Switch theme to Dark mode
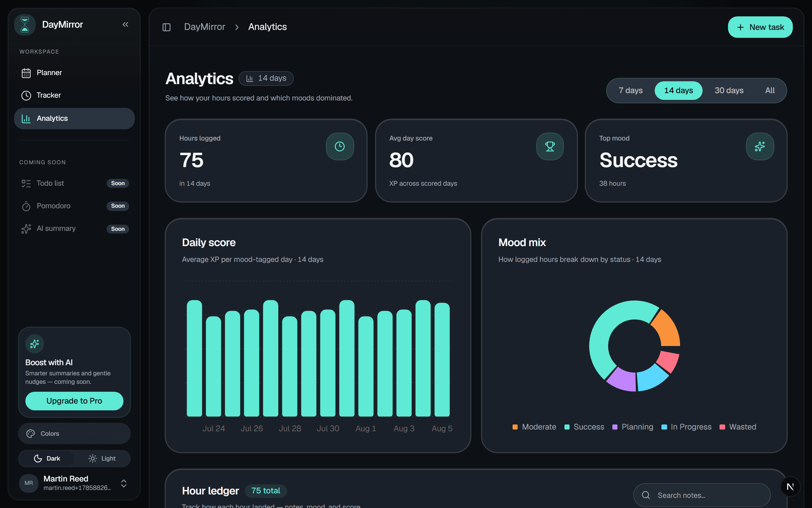The image size is (812, 508). point(47,458)
